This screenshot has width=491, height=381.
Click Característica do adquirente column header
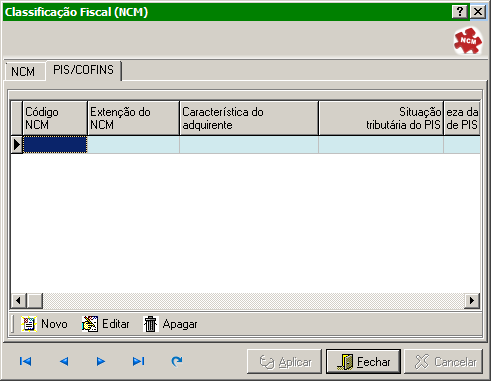coord(249,118)
